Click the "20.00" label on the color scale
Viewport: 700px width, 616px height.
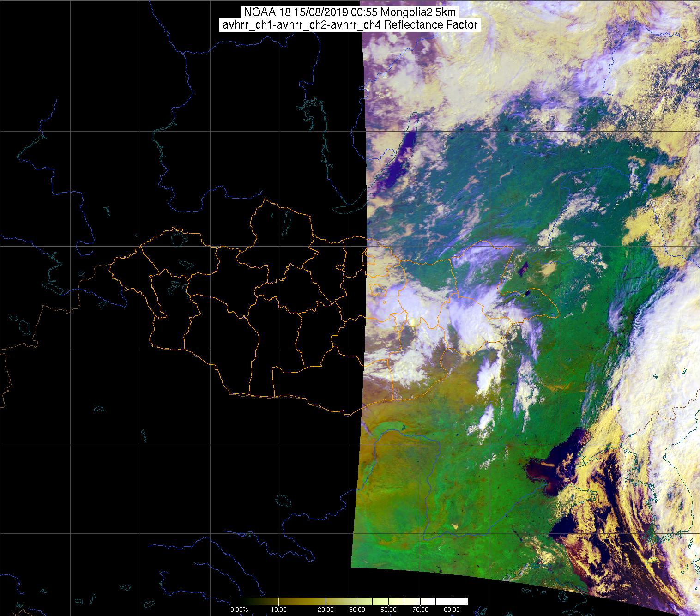click(x=326, y=610)
